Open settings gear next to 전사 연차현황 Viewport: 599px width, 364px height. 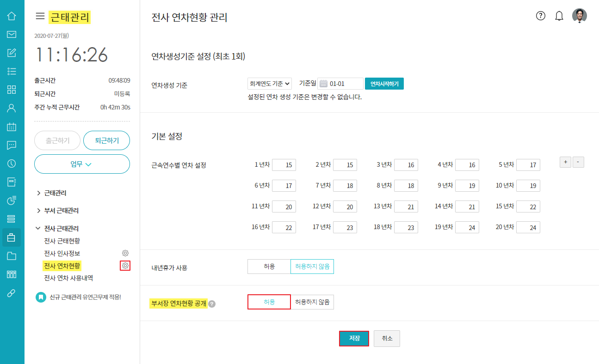(x=125, y=266)
